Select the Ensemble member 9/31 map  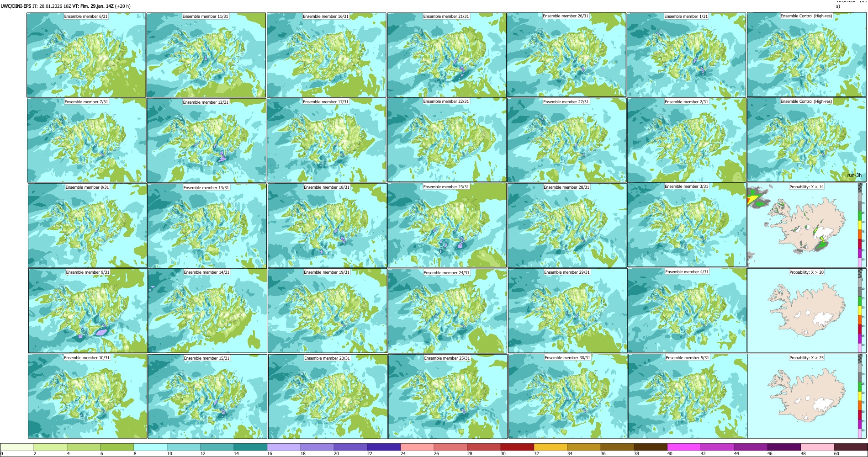[x=88, y=311]
